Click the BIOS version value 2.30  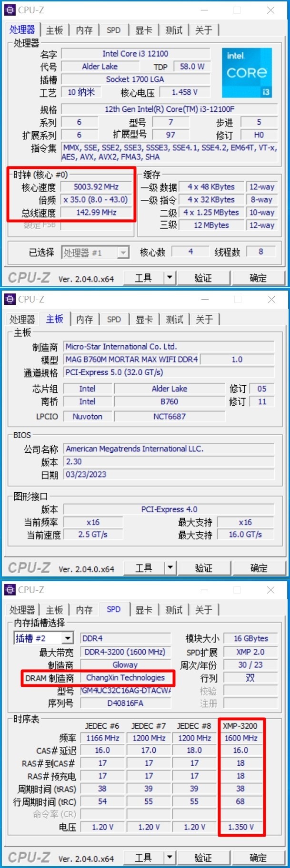[169, 462]
